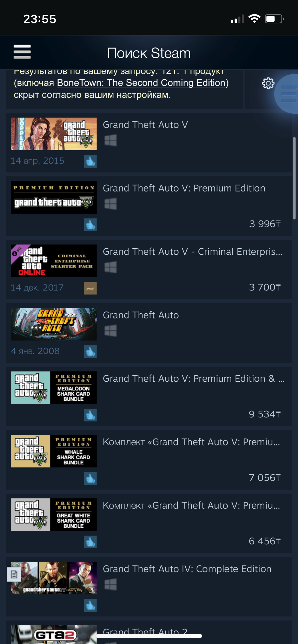298x644 pixels.
Task: Tap the positive review thumb for Grand Theft Auto V
Action: [x=90, y=161]
